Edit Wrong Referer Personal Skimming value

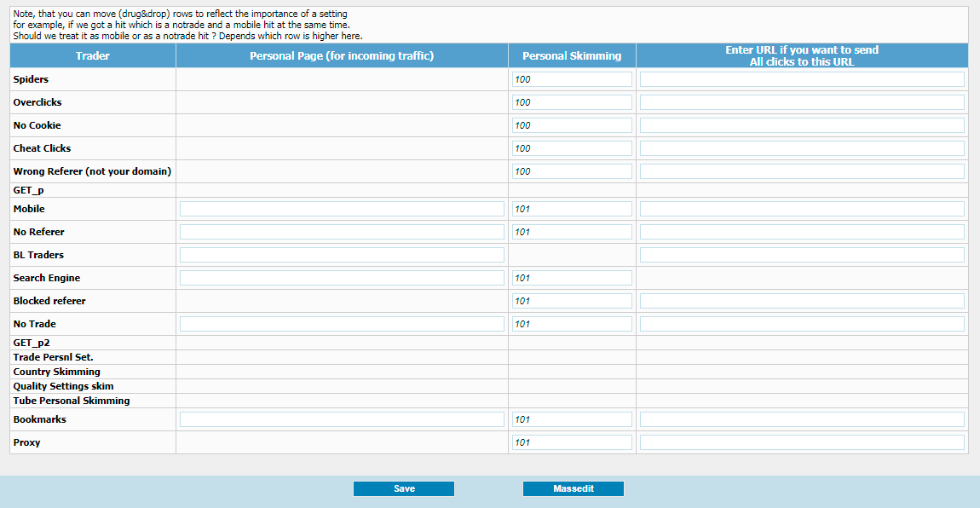click(x=572, y=172)
